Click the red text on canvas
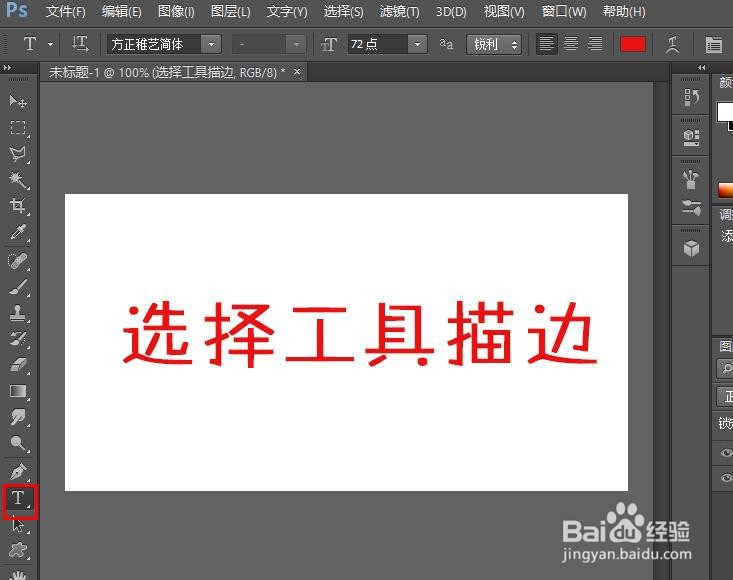The width and height of the screenshot is (733, 580). point(359,333)
